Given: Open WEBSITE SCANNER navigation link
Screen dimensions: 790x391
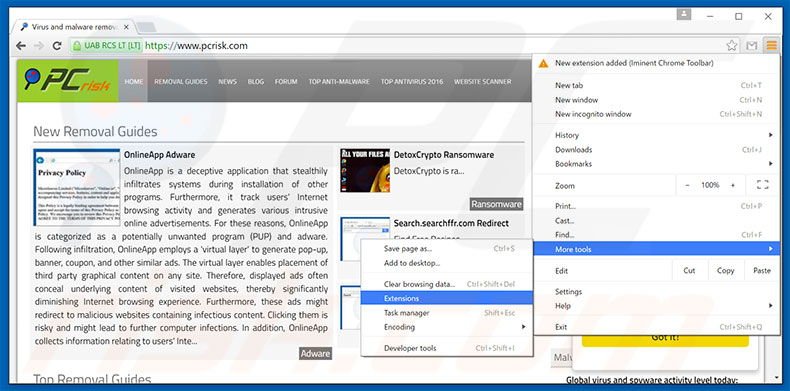Looking at the screenshot, I should click(483, 81).
